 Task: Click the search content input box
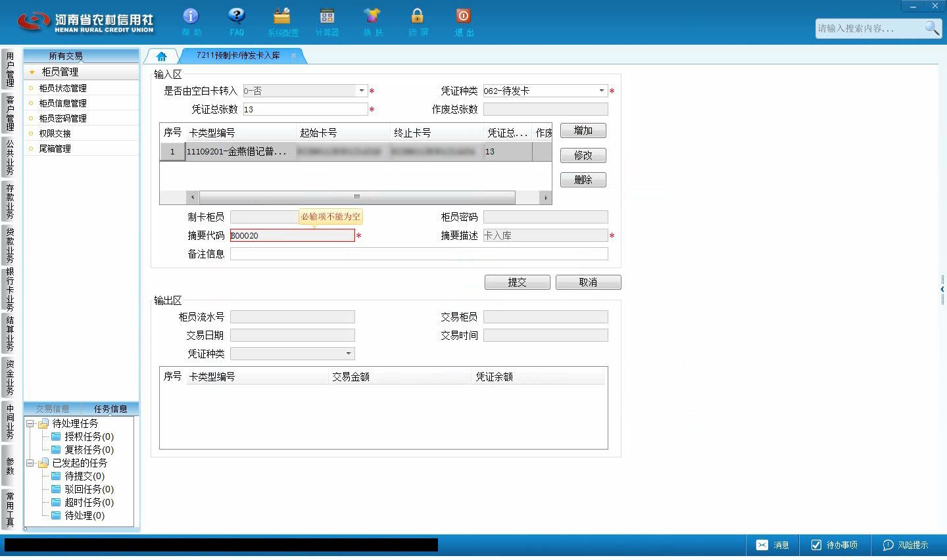pyautogui.click(x=869, y=28)
